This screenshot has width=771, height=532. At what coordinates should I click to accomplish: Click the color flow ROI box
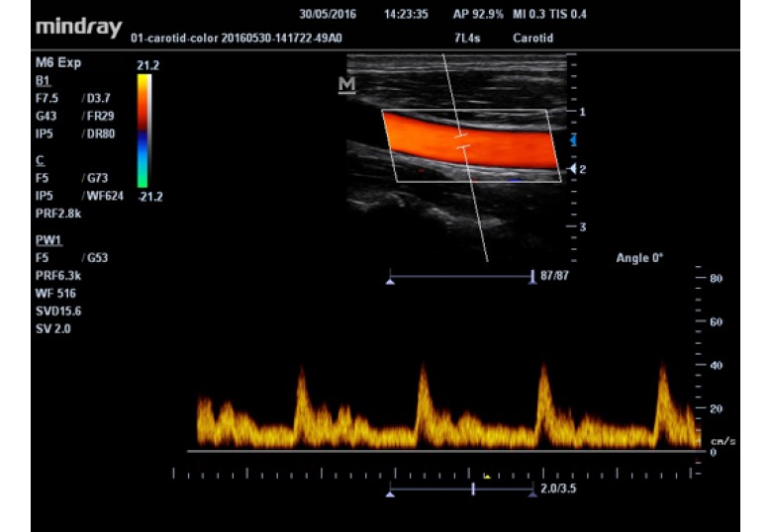coord(471,145)
